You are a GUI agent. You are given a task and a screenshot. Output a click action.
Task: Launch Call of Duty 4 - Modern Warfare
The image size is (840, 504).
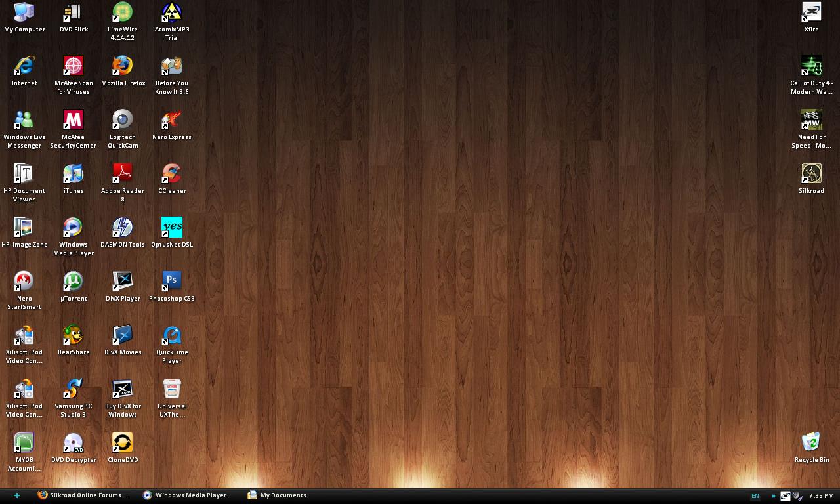click(811, 65)
